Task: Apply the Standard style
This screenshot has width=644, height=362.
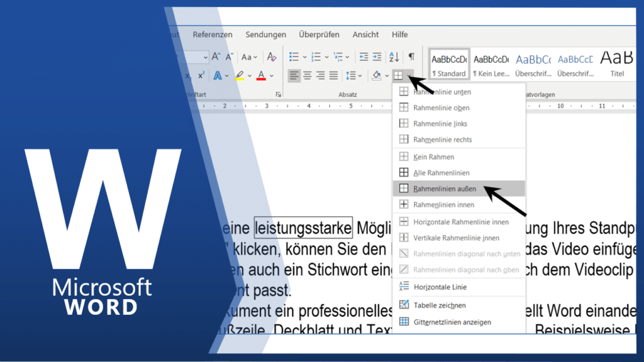Action: pyautogui.click(x=448, y=64)
